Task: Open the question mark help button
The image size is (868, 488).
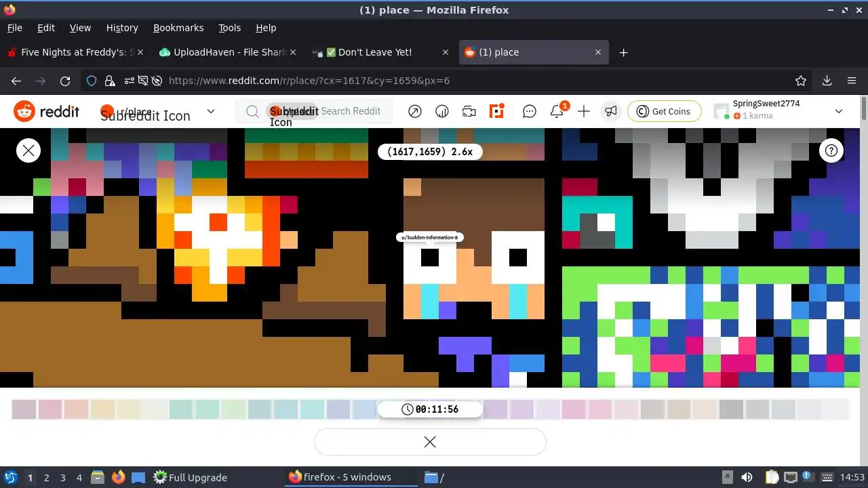Action: [831, 150]
